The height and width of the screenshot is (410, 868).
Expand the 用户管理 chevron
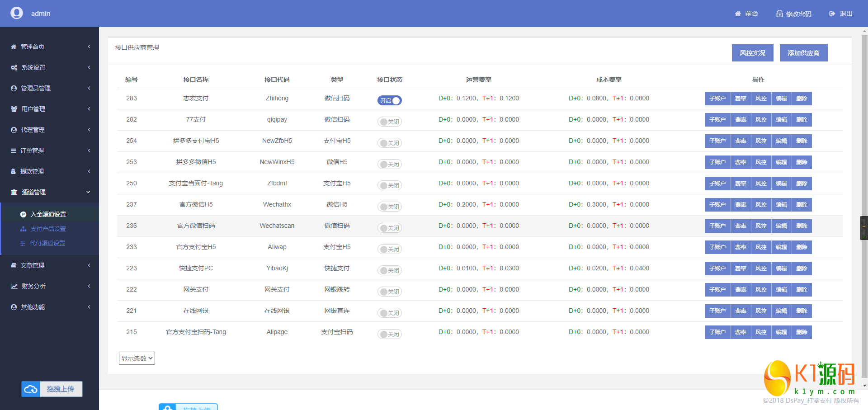point(89,109)
